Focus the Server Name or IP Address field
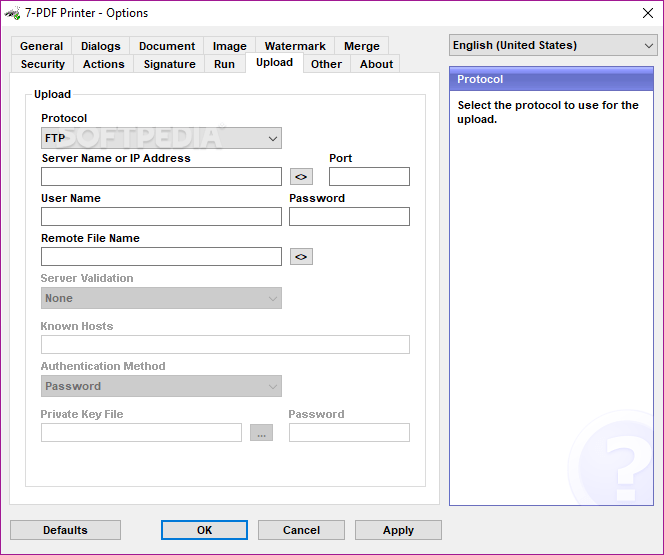 pos(161,177)
